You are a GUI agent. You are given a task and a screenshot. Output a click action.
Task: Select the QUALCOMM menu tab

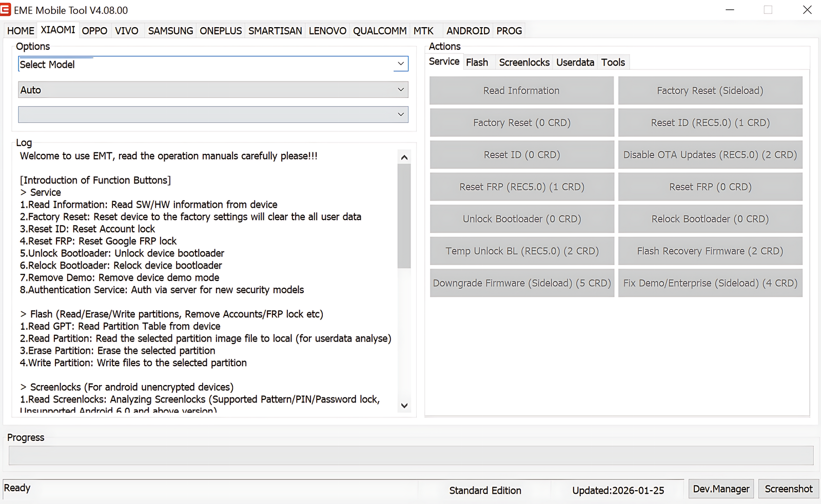[x=380, y=30]
